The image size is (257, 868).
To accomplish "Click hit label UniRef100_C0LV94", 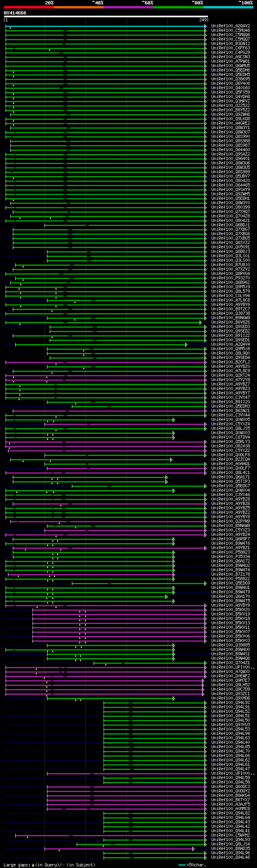I will tap(230, 296).
